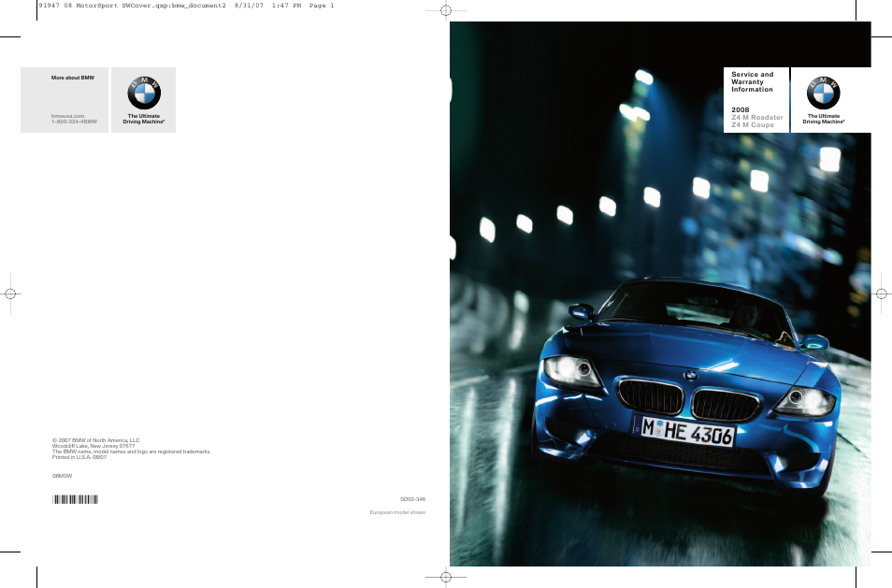This screenshot has width=892, height=588.
Task: Click 'Woodcliff Lake, New Jersey 07677' line
Action: (x=94, y=446)
